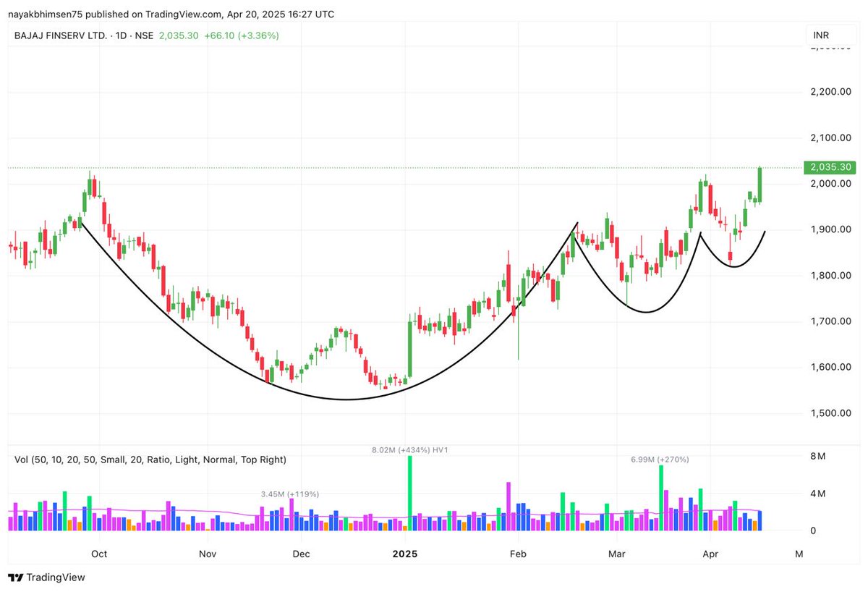
Task: Click the 1,500.00 price axis label
Action: (x=831, y=413)
